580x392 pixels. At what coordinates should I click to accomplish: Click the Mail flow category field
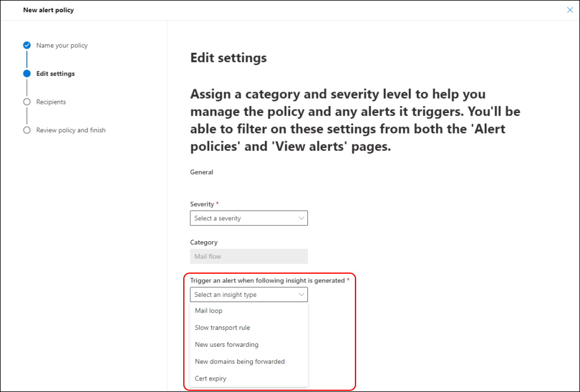249,256
